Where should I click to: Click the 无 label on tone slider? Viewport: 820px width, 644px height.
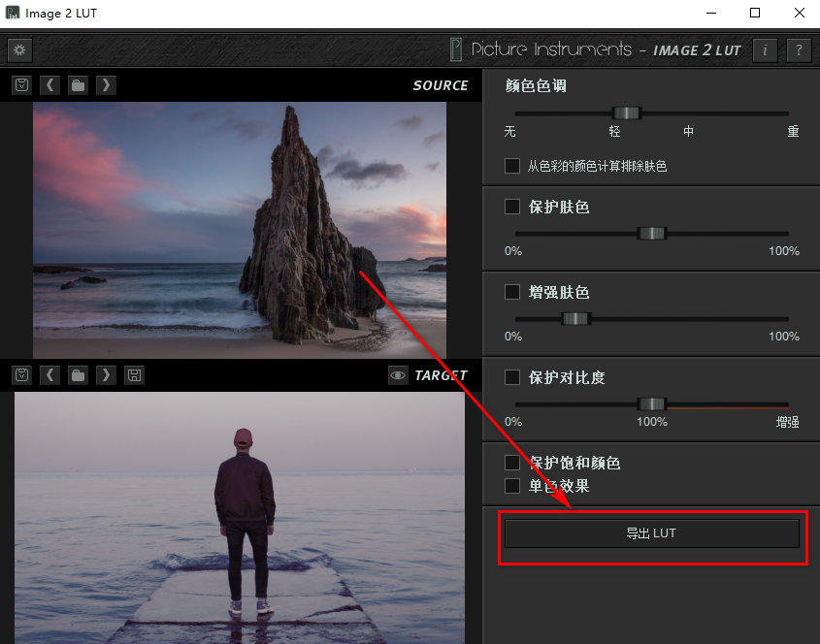[x=509, y=131]
